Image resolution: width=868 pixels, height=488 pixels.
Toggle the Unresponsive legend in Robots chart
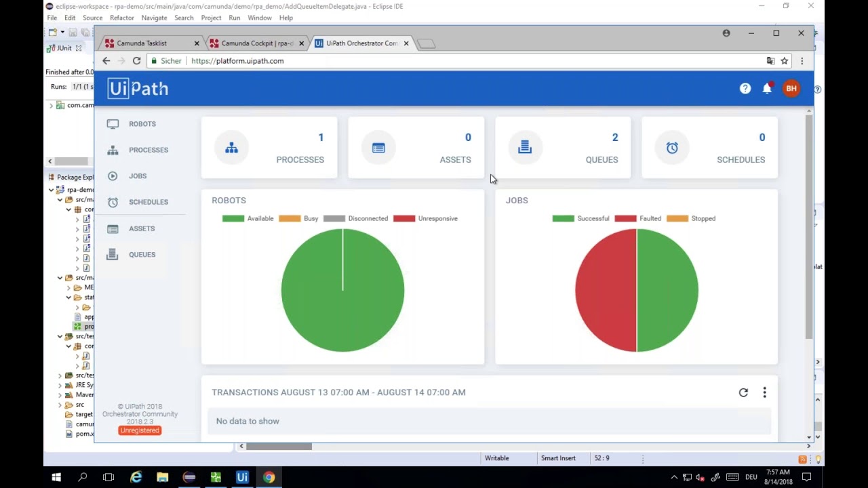point(426,218)
